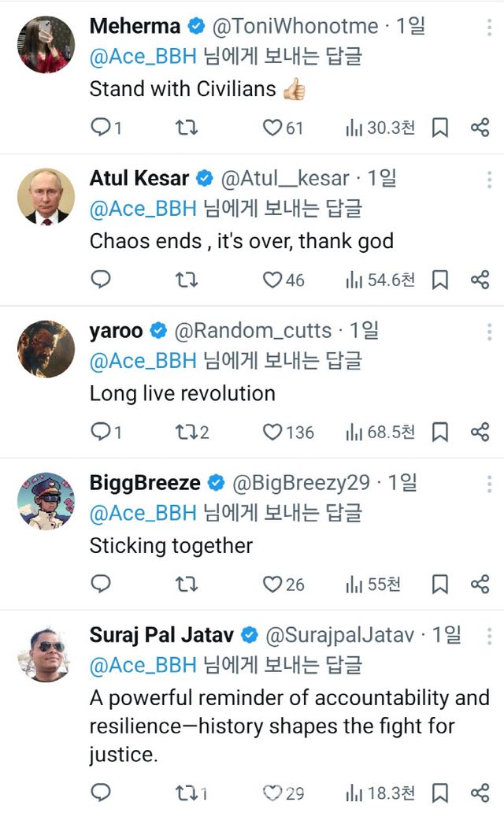Click the reply icon on BiggBreeze's tweet
The height and width of the screenshot is (817, 504).
[x=100, y=584]
